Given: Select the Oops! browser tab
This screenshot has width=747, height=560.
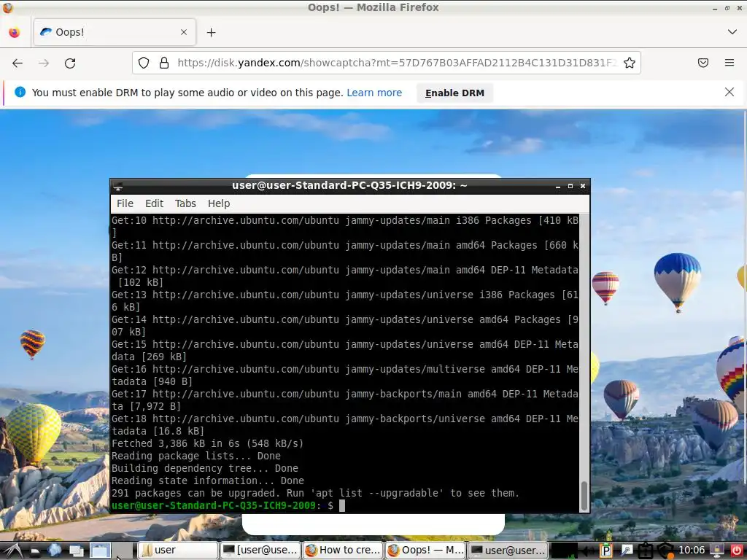Looking at the screenshot, I should pyautogui.click(x=115, y=32).
